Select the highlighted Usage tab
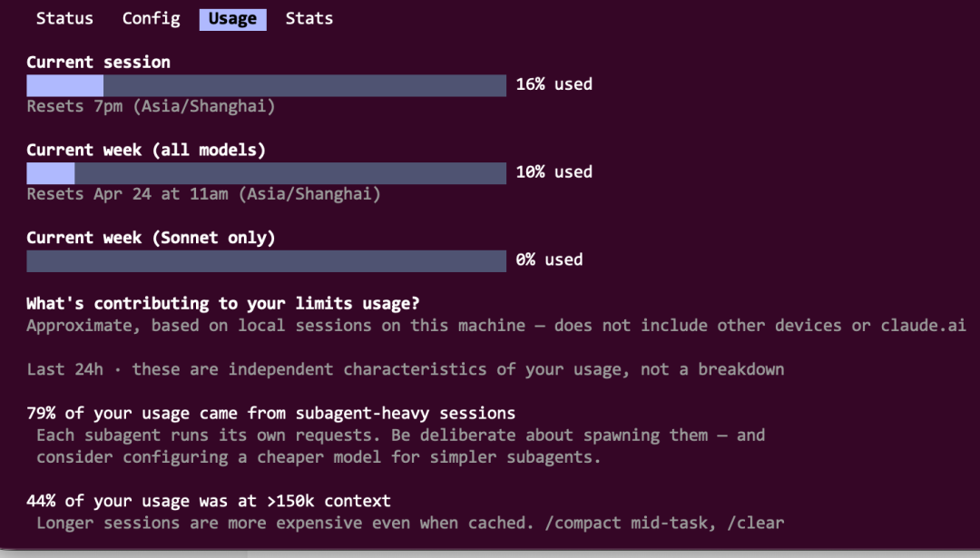Screen dimensions: 980x558 coord(232,19)
